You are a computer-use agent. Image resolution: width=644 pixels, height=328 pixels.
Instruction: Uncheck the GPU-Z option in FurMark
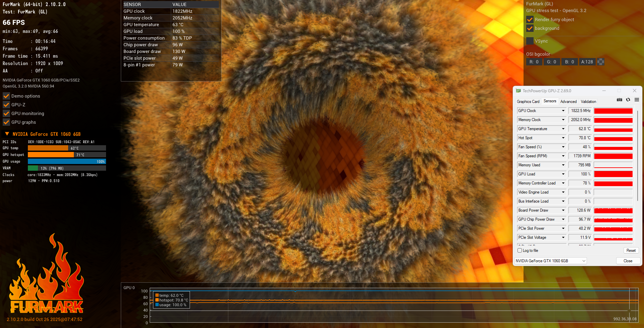(6, 105)
